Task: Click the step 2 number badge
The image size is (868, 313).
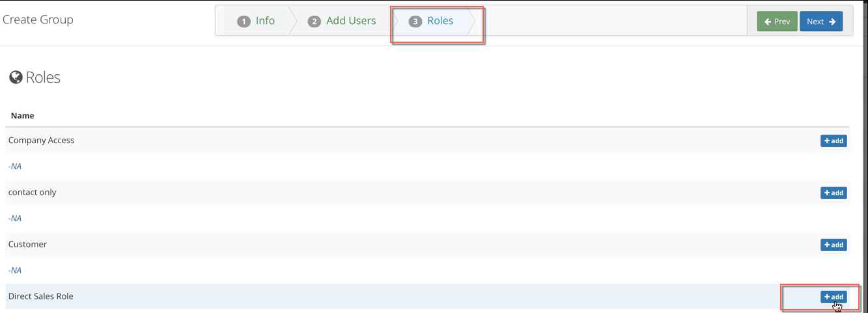Action: [315, 21]
